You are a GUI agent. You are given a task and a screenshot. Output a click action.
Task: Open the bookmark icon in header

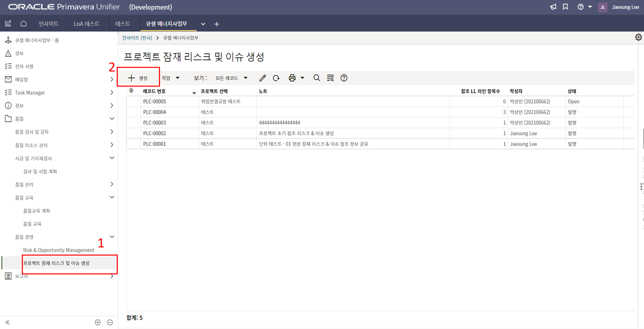[x=566, y=7]
